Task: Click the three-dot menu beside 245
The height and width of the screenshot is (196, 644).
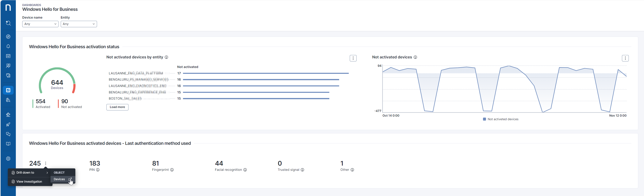Action: (46, 164)
